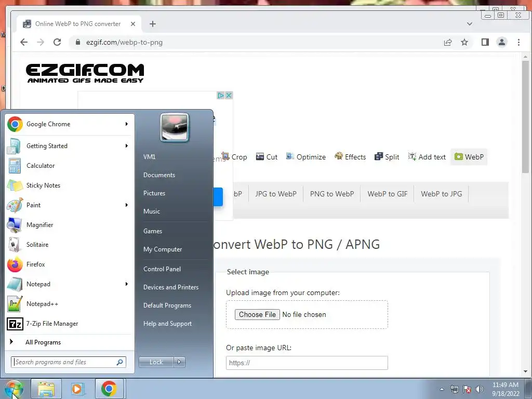This screenshot has width=532, height=399.
Task: Click the Lock button
Action: [x=156, y=362]
